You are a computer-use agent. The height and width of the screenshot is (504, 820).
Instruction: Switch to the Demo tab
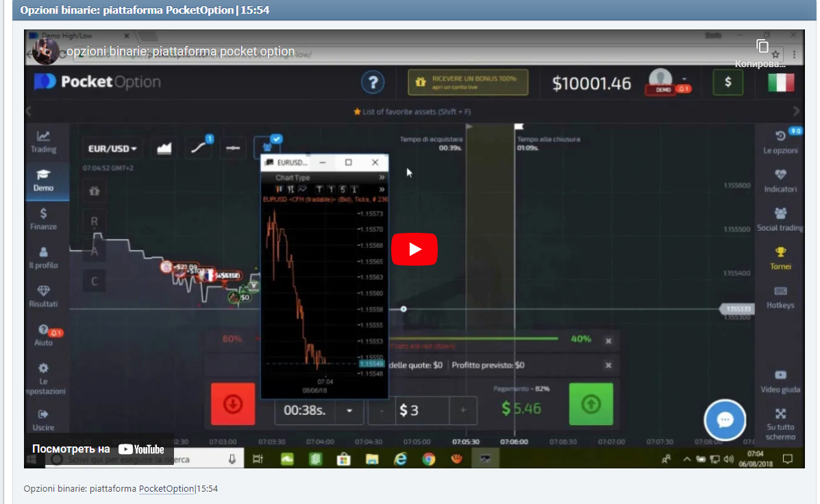click(43, 180)
